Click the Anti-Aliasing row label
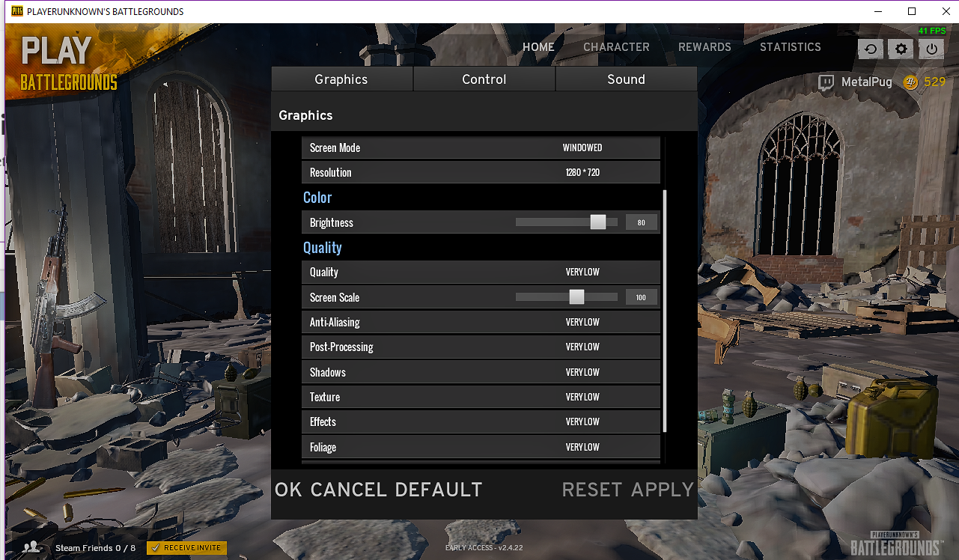Viewport: 959px width, 560px height. 335,323
